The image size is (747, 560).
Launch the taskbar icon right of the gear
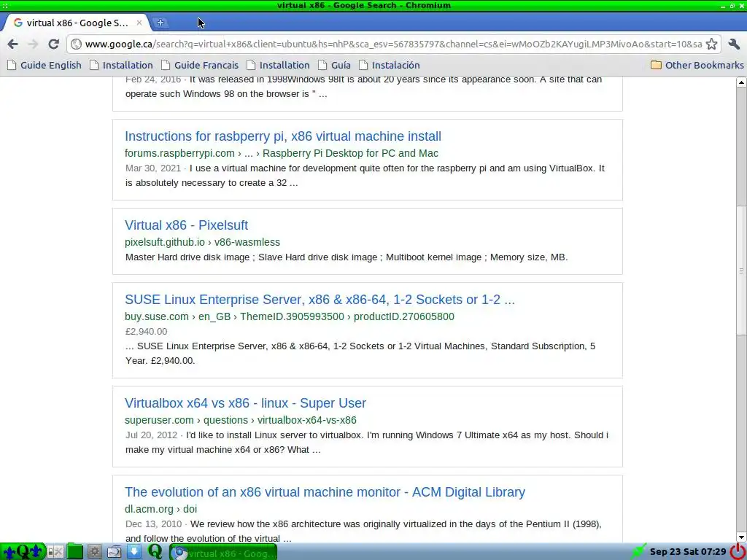115,552
